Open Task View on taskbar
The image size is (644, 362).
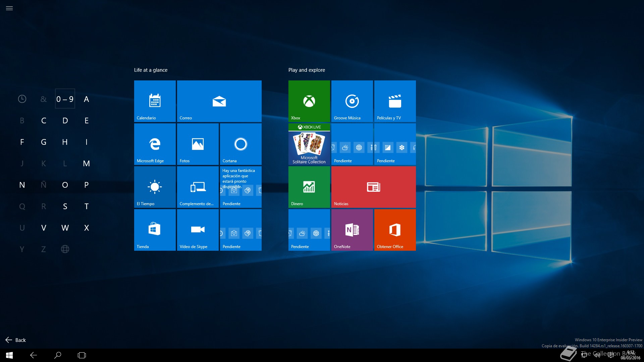coord(82,355)
